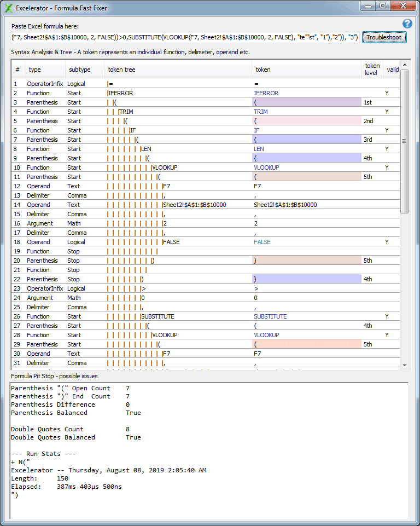
Task: Click the token table vertical scrollbar thumb
Action: (x=405, y=141)
